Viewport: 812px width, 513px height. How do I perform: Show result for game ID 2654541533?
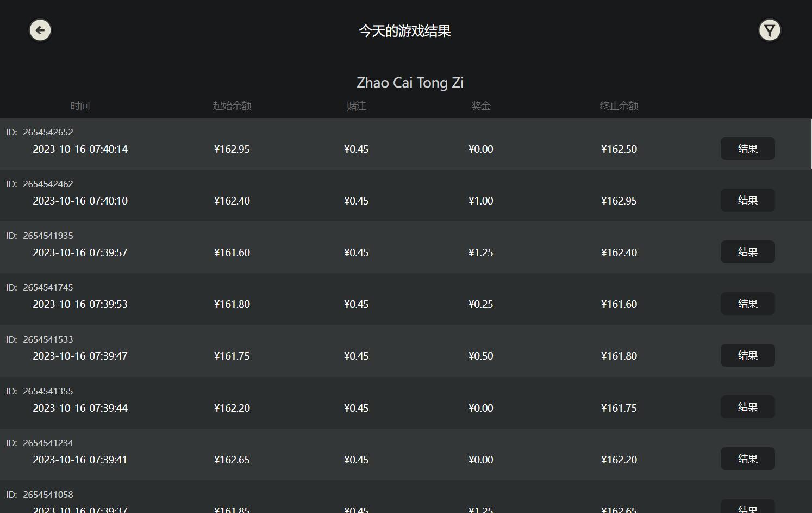(x=747, y=355)
